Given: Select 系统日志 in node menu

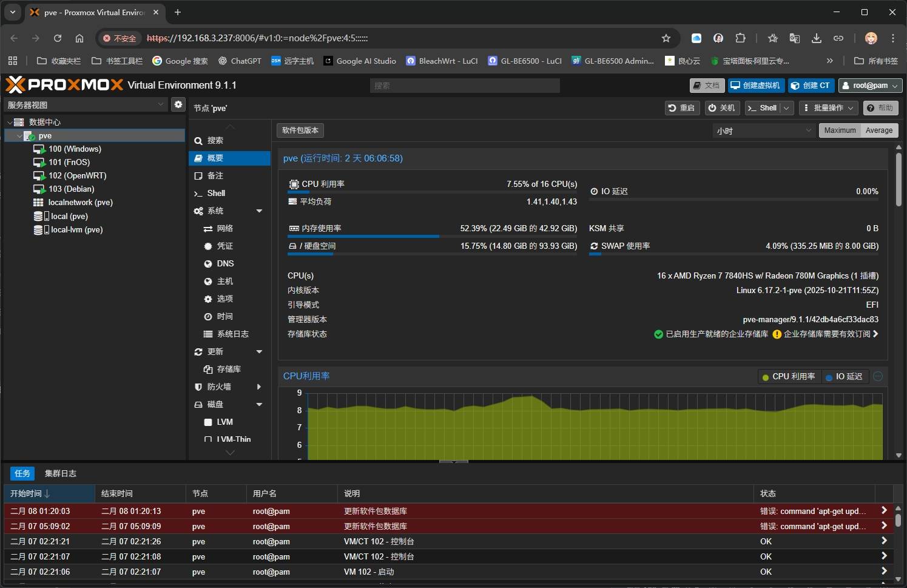Looking at the screenshot, I should coord(232,334).
